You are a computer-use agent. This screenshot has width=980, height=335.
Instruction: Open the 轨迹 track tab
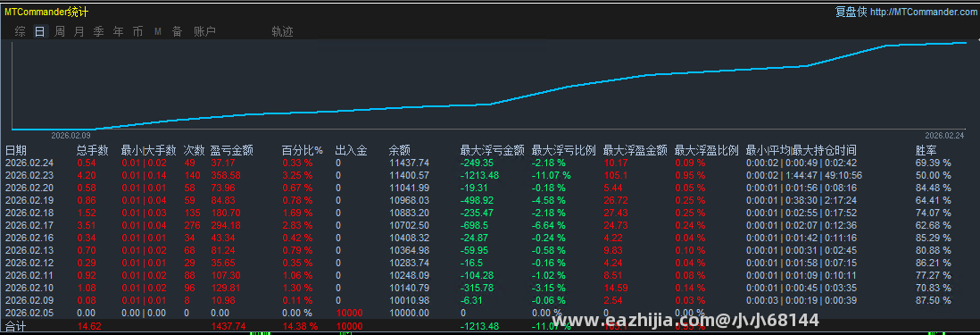282,32
